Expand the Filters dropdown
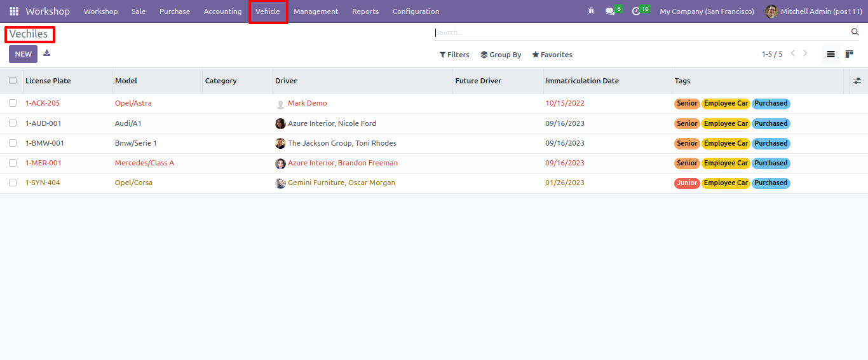The image size is (868, 360). point(454,55)
